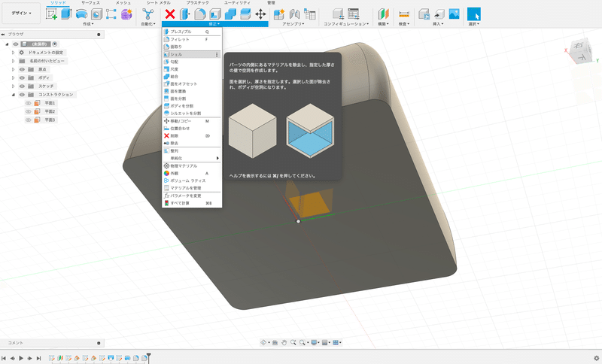Select the Extrude tool icon
The image size is (602, 364).
pyautogui.click(x=66, y=14)
